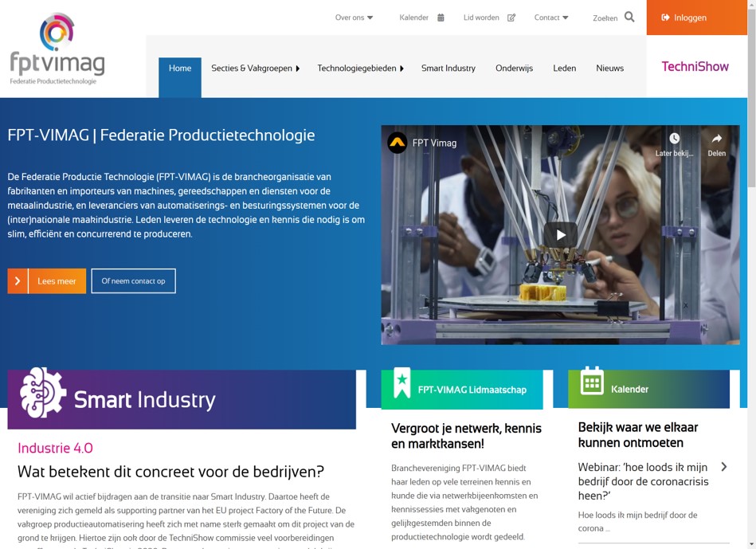
Task: Click the Delen share arrow icon
Action: [x=716, y=139]
